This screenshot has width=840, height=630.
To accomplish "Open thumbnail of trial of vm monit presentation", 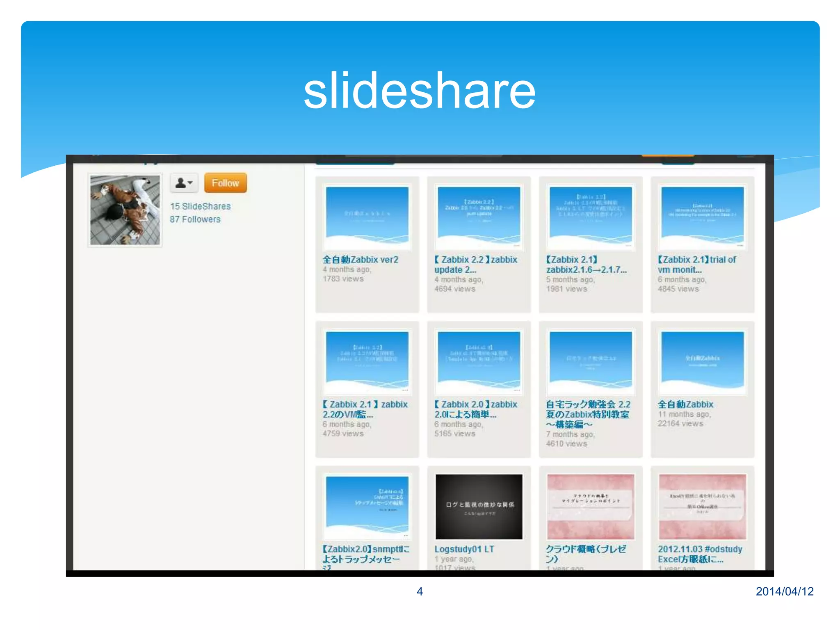I will (703, 217).
